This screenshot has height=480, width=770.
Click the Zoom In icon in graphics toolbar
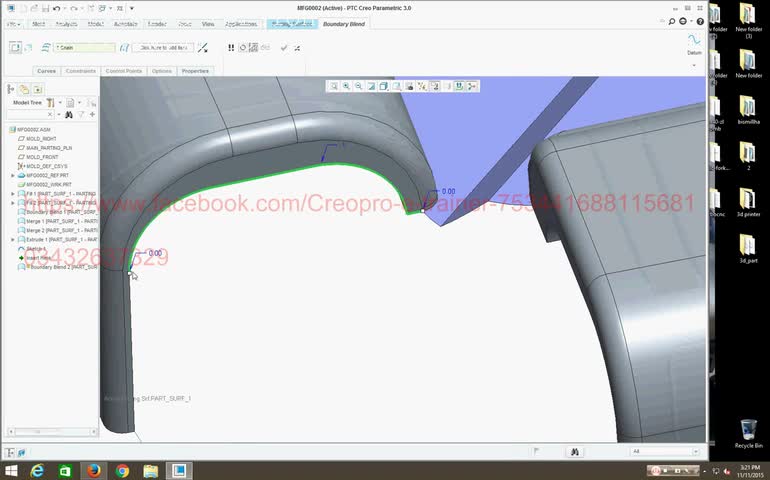(x=346, y=86)
